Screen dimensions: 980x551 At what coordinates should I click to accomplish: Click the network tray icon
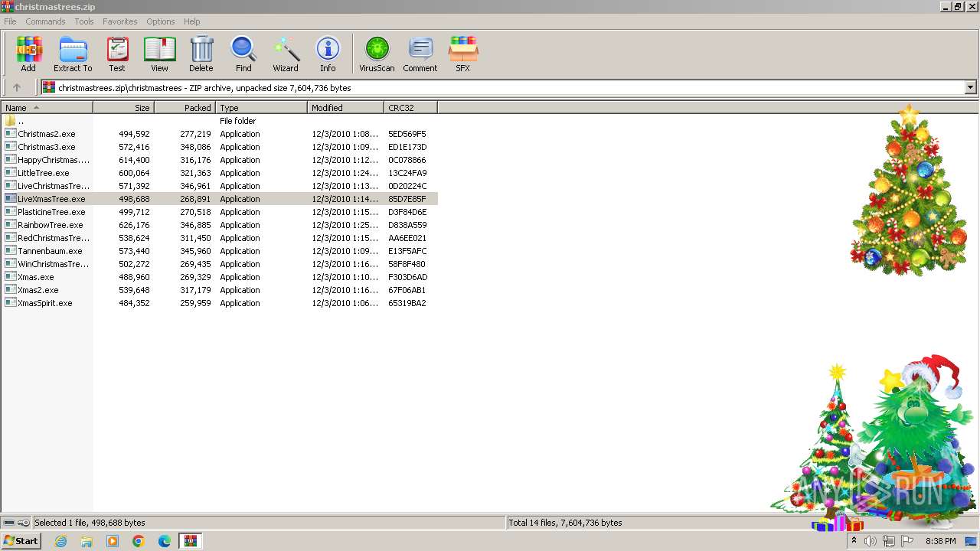[x=889, y=541]
